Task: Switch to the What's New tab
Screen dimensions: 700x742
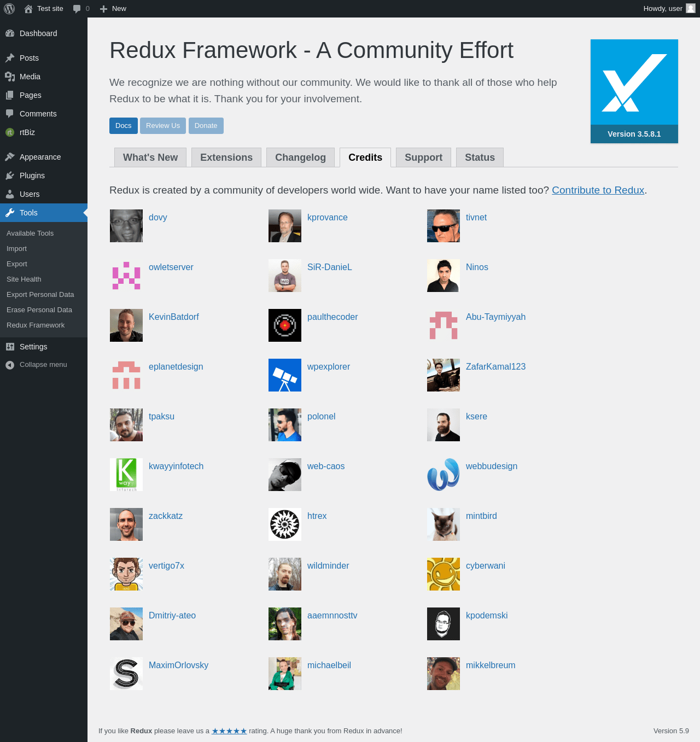Action: [150, 157]
